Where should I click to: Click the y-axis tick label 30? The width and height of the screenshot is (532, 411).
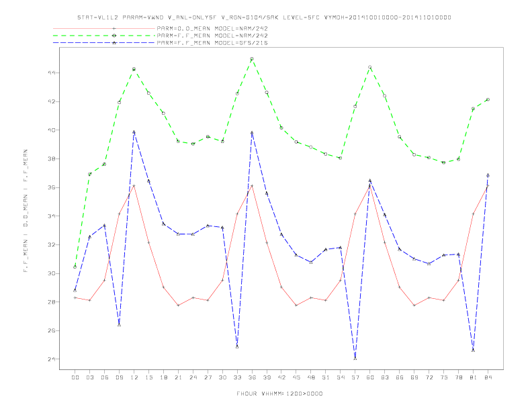coord(52,273)
